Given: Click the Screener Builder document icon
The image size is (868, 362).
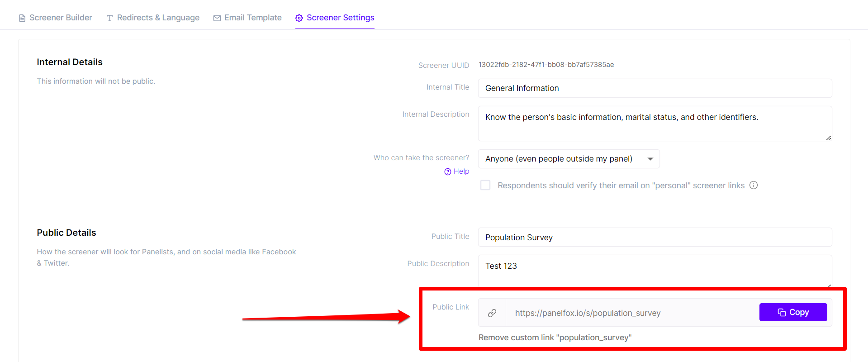Looking at the screenshot, I should (22, 18).
